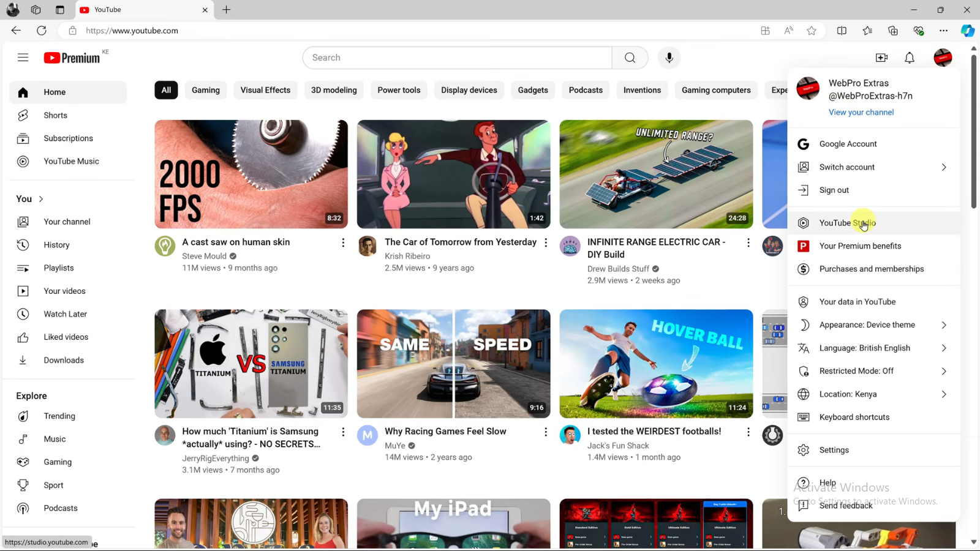The height and width of the screenshot is (551, 980).
Task: Open Trending under Explore
Action: pyautogui.click(x=68, y=416)
